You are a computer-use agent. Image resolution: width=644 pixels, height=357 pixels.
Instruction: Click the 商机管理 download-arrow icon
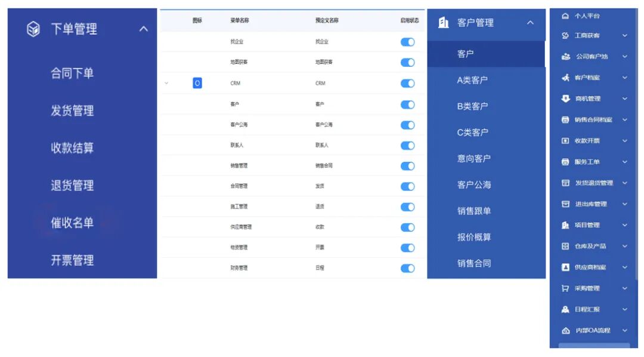pos(565,99)
